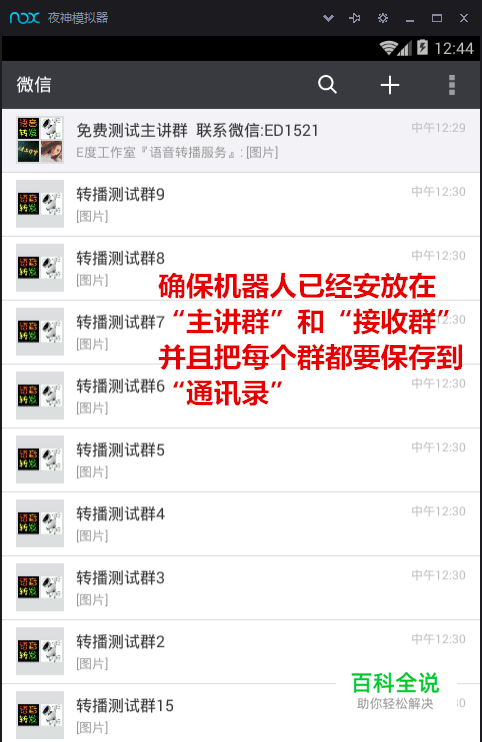Open chat 转播测试群15
The image size is (482, 742).
241,713
